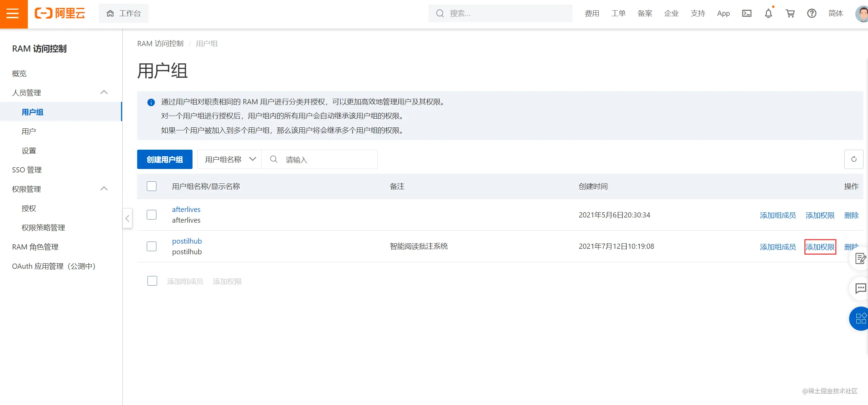Click 添加权限 for postilhub
This screenshot has width=868, height=405.
820,247
